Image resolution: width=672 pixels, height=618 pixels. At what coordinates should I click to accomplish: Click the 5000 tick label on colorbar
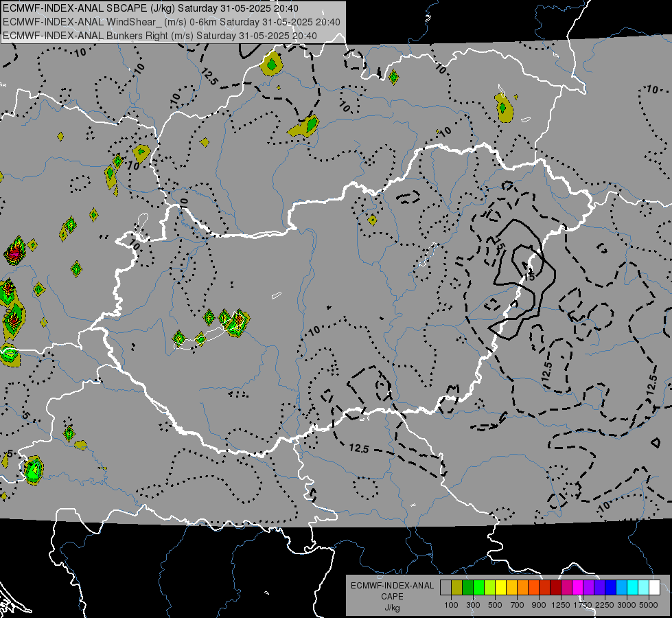pyautogui.click(x=649, y=605)
